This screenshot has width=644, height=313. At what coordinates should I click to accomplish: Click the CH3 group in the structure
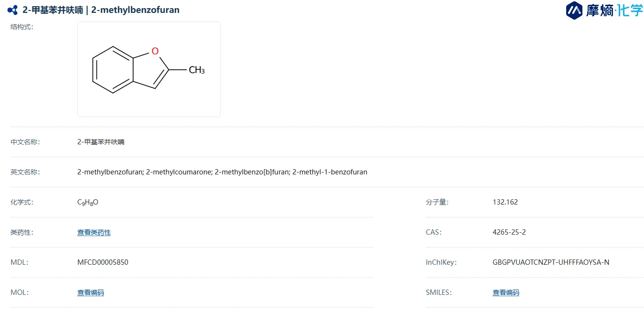[197, 70]
